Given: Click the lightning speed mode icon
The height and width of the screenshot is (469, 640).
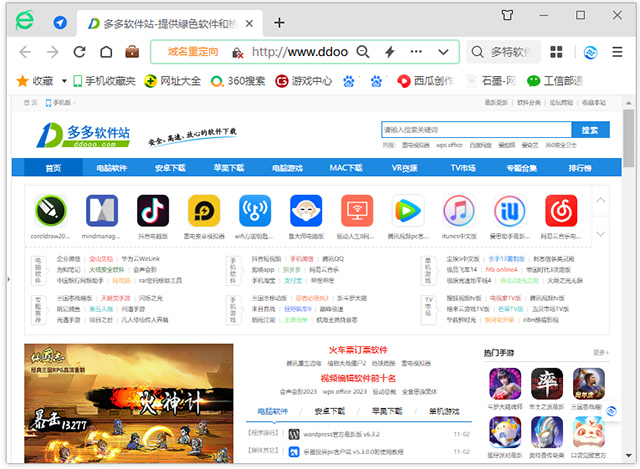Looking at the screenshot, I should tap(390, 52).
